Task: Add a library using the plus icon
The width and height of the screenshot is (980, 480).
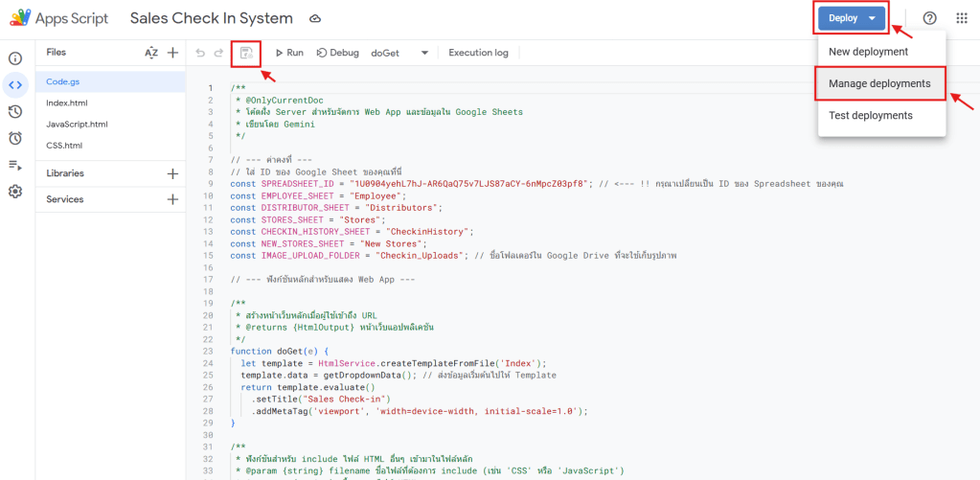Action: [x=172, y=173]
